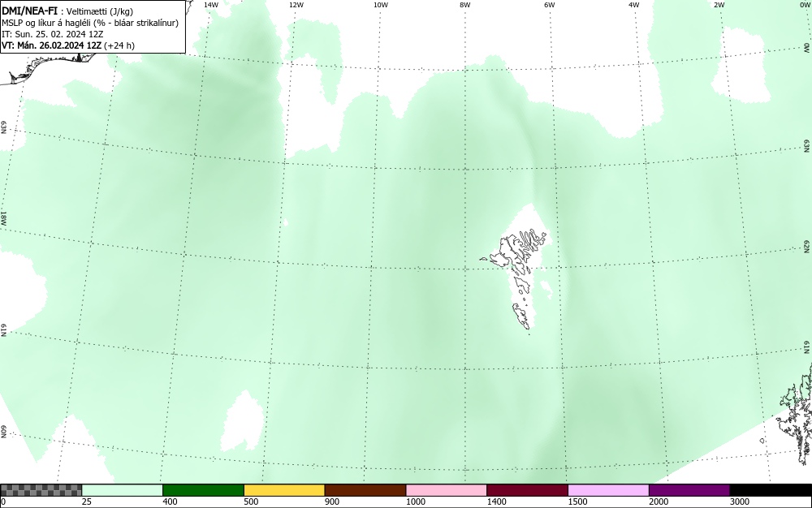The height and width of the screenshot is (508, 812).
Task: Select the pink 1000–1400 legend swatch
Action: pos(447,490)
